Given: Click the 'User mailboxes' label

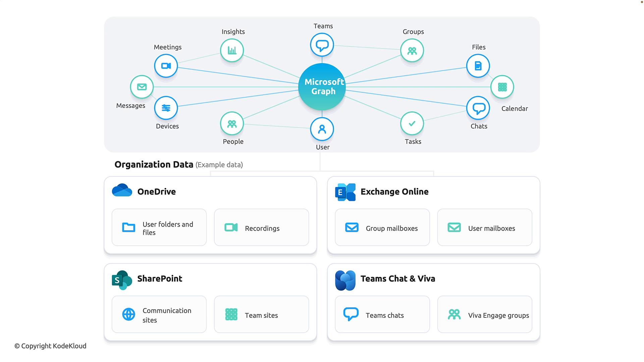Looking at the screenshot, I should [492, 228].
